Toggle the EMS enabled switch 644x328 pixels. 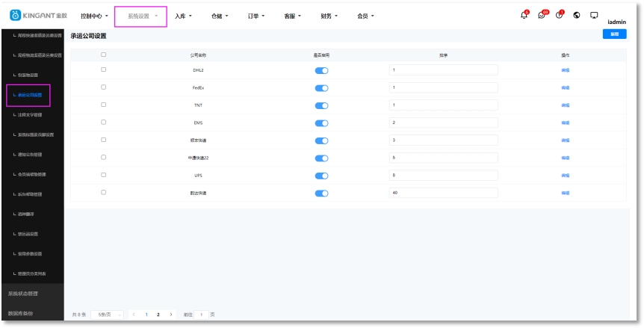[321, 123]
